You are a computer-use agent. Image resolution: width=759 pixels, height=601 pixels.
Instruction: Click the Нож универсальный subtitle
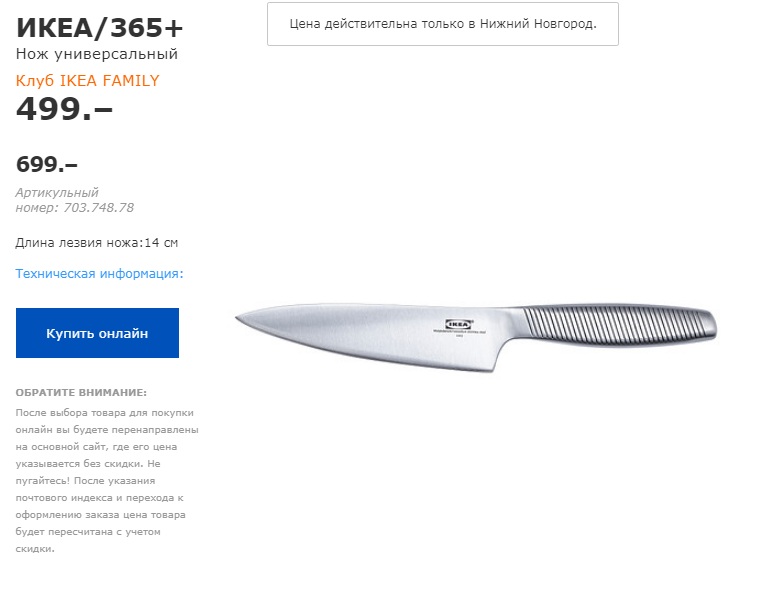point(97,54)
